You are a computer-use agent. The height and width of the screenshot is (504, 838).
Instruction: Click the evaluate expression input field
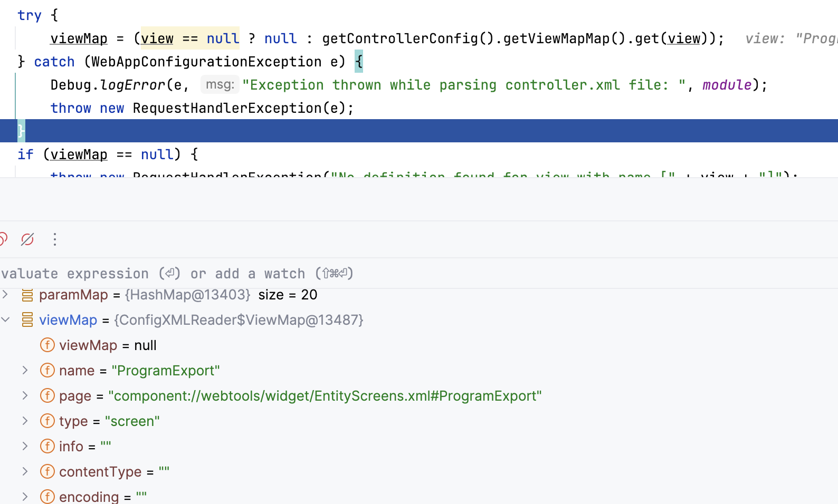[419, 273]
